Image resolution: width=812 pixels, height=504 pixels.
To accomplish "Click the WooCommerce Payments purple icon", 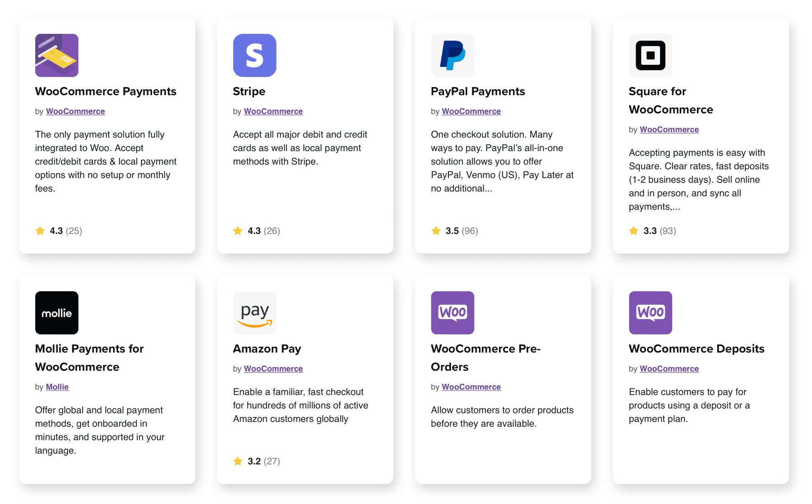I will (x=56, y=55).
